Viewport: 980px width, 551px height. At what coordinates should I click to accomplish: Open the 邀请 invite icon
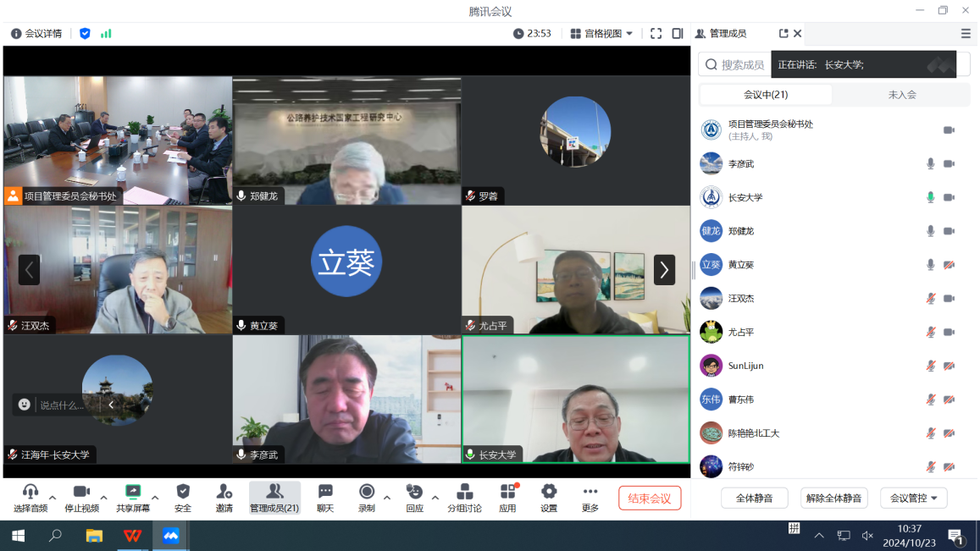tap(224, 498)
